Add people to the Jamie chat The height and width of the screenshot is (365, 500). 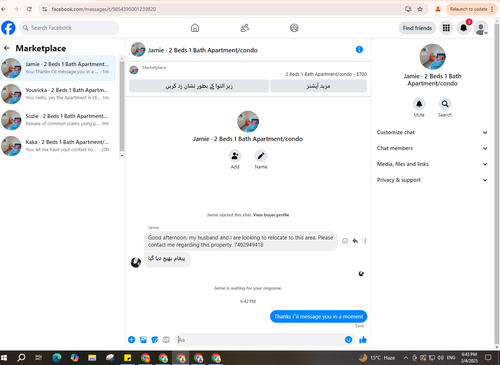(235, 156)
